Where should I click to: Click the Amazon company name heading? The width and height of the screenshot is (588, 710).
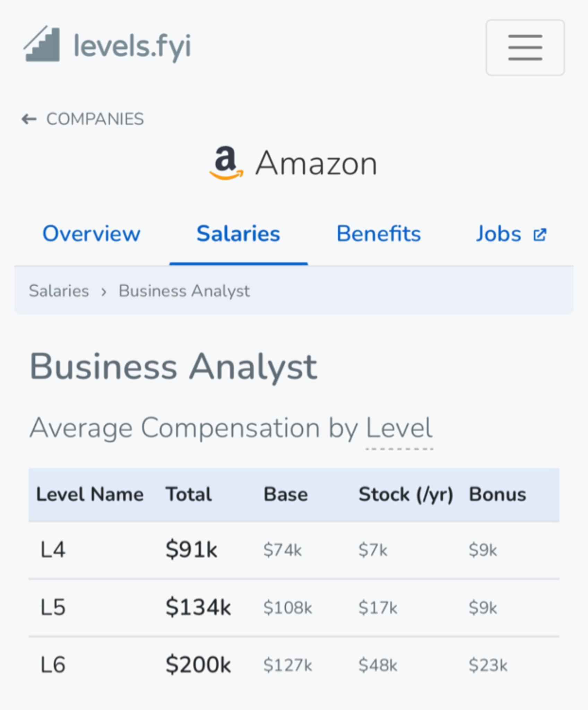pos(316,164)
